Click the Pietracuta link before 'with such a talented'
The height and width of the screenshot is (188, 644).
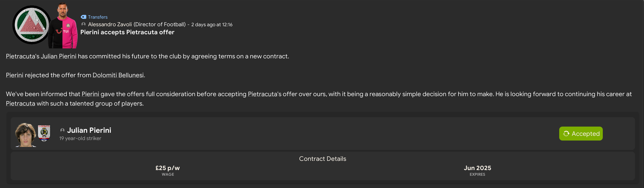21,104
